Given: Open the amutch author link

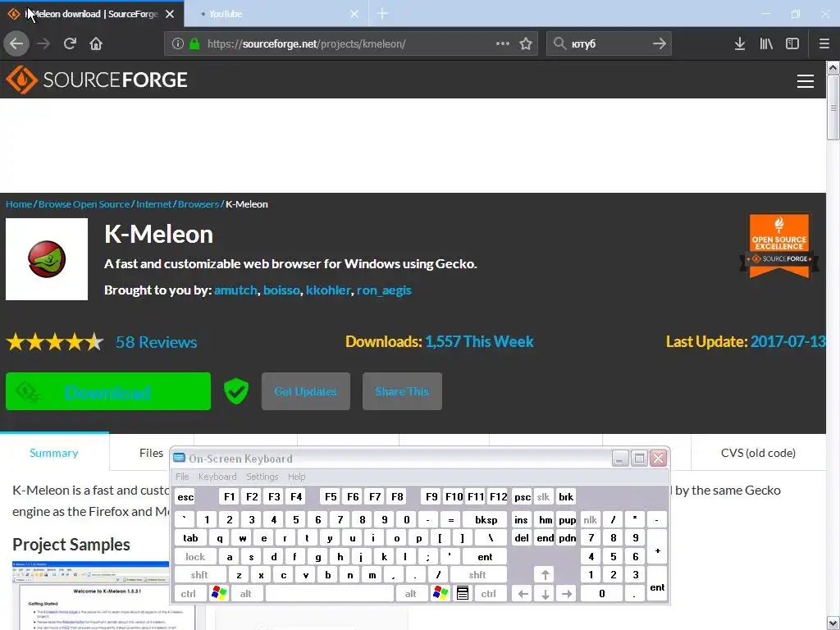Looking at the screenshot, I should click(235, 290).
